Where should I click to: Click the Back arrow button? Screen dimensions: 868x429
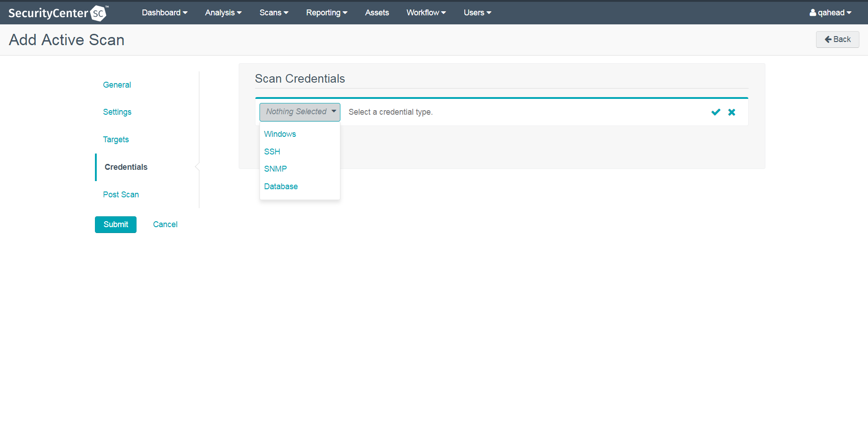pyautogui.click(x=837, y=39)
